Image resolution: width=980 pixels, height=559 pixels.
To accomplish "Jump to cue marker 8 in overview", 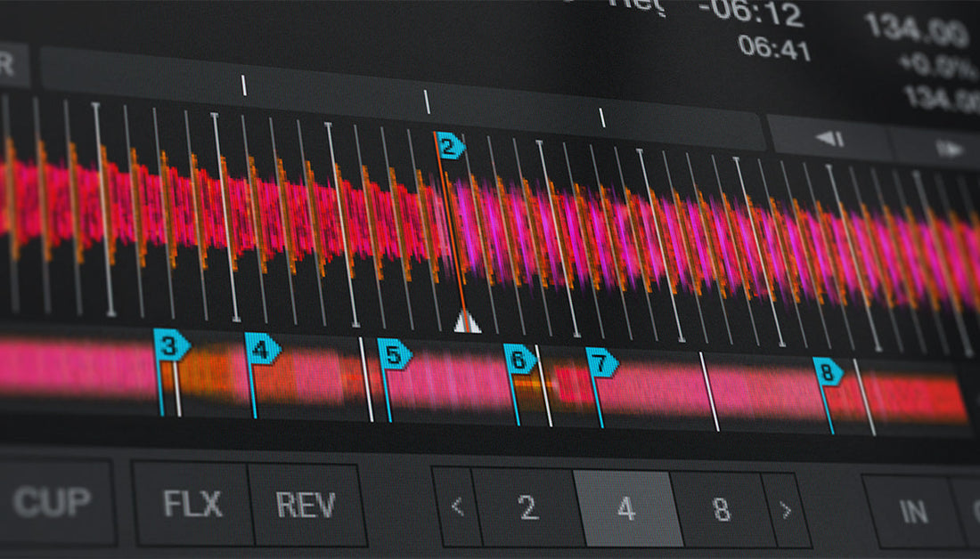I will [829, 372].
